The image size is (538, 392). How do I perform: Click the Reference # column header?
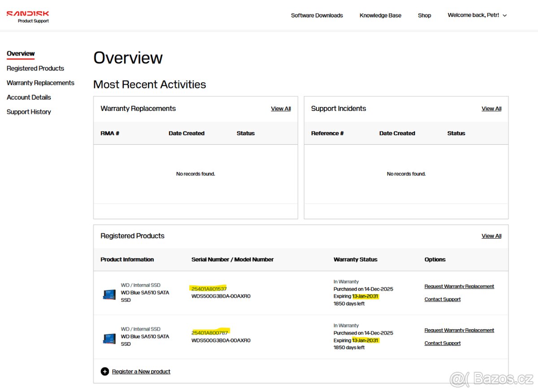click(327, 133)
